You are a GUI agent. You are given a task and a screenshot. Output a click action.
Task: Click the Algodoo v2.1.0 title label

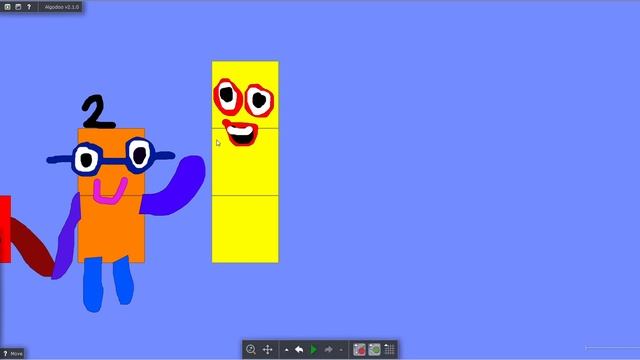pyautogui.click(x=62, y=7)
